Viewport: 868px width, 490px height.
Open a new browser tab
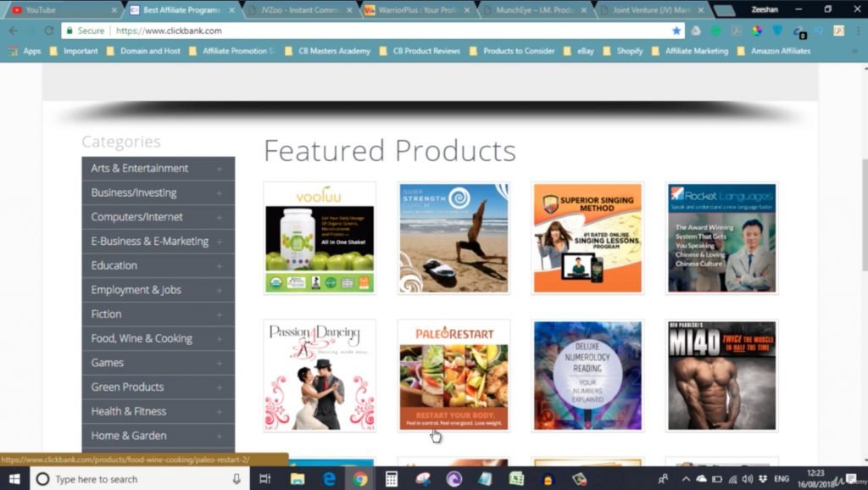point(724,10)
